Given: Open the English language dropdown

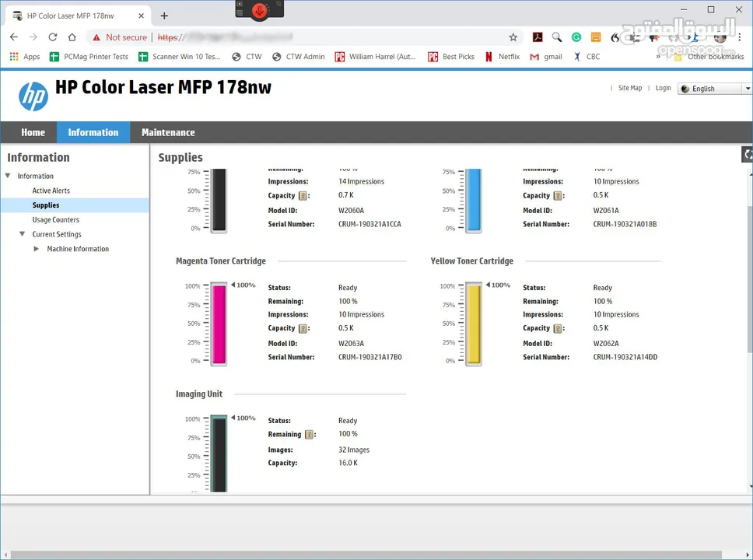Looking at the screenshot, I should [x=715, y=89].
